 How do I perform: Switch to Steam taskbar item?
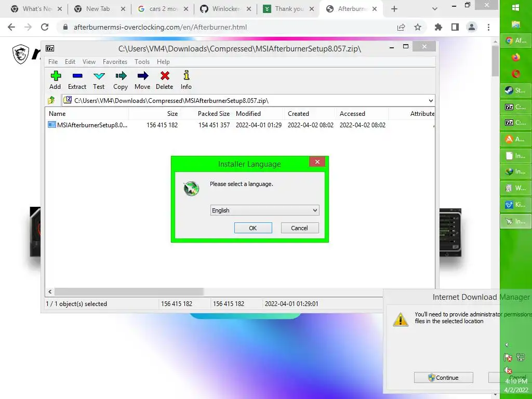516,90
